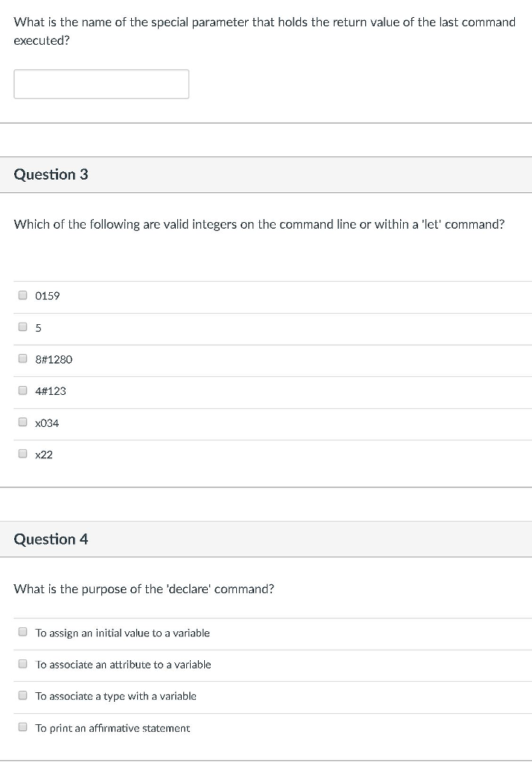Click inside the answer text field

(x=101, y=83)
